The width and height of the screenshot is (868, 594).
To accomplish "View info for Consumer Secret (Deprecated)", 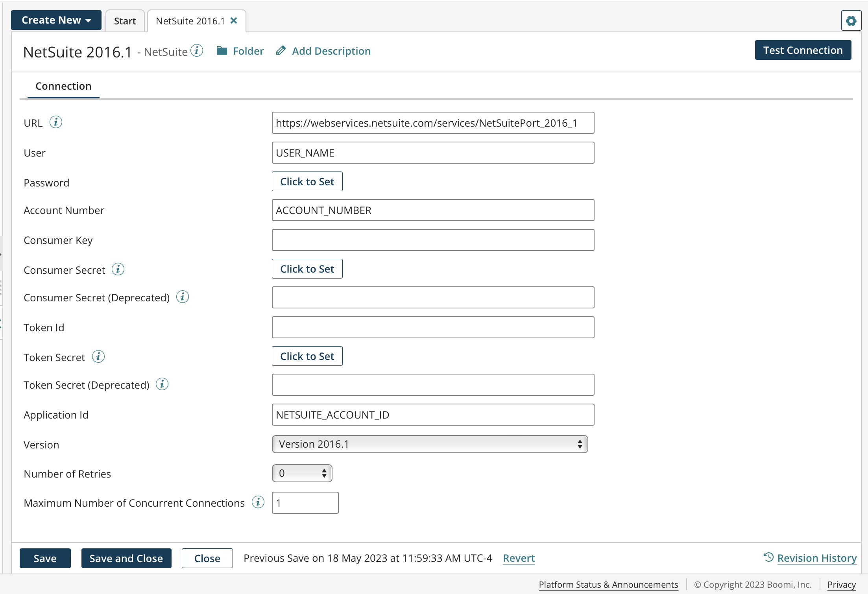I will point(182,297).
